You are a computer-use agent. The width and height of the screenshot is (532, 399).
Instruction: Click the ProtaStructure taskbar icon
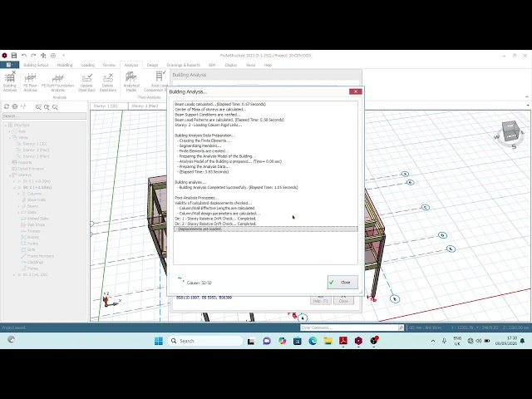tap(358, 341)
